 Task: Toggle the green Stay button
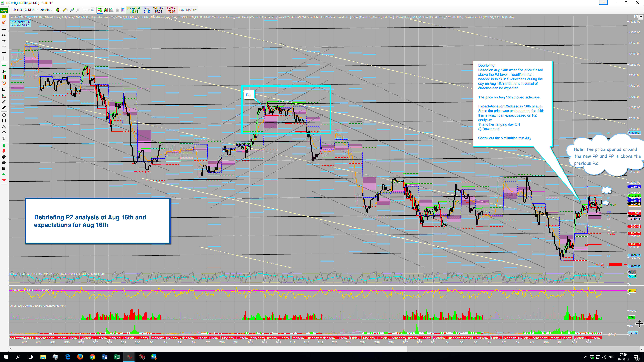(x=4, y=10)
